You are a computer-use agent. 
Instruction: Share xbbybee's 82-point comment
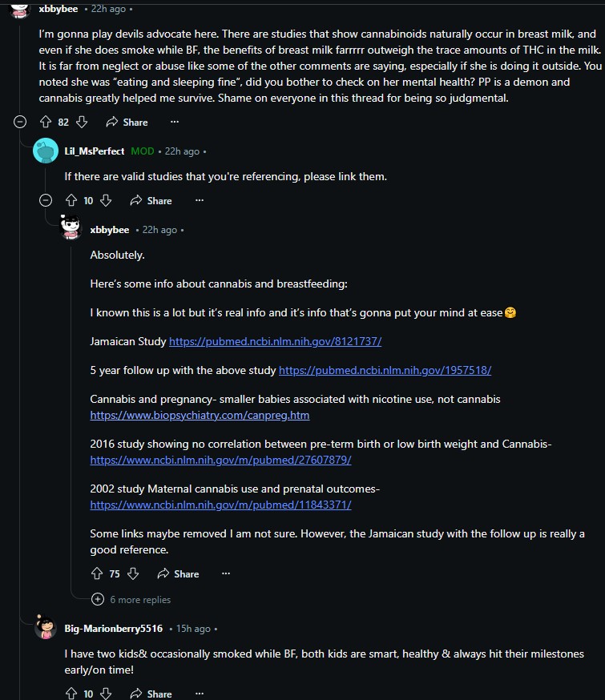127,122
